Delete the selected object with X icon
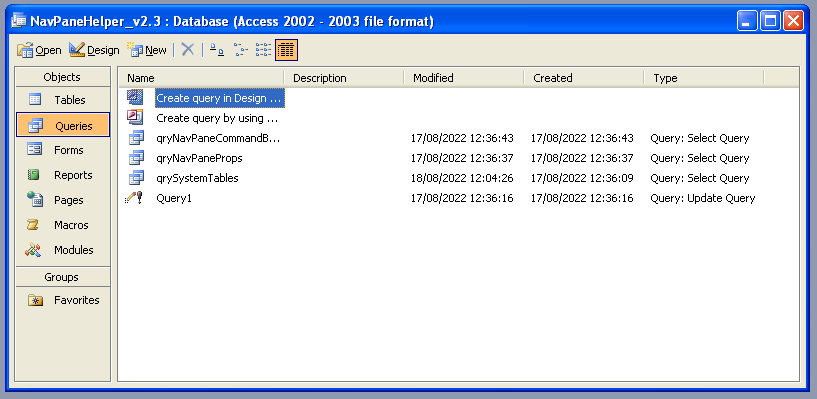Viewport: 817px width, 399px height. [188, 50]
